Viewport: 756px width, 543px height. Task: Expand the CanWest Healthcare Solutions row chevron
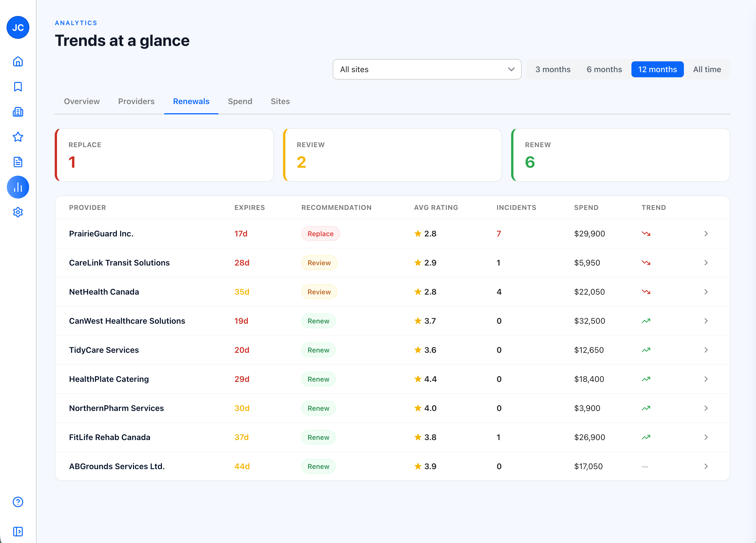706,321
